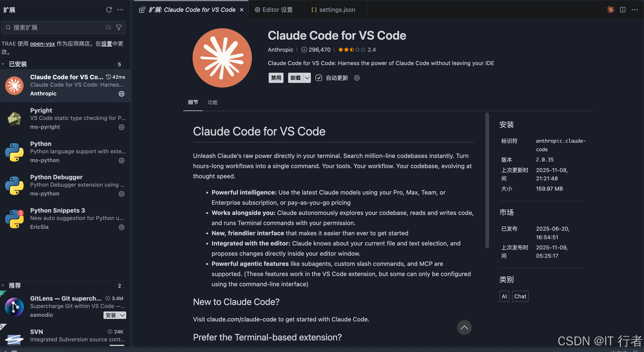This screenshot has width=644, height=352.
Task: Collapse the 已安装 section
Action: [3, 64]
